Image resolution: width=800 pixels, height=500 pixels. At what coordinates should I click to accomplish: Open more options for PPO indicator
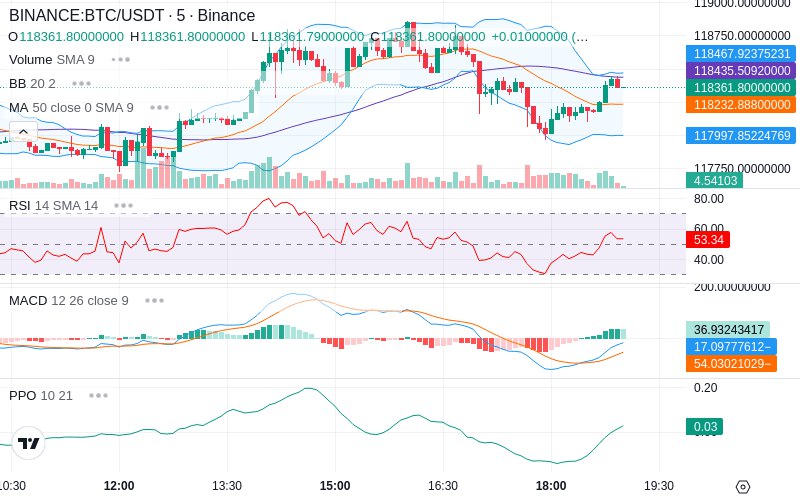(98, 395)
